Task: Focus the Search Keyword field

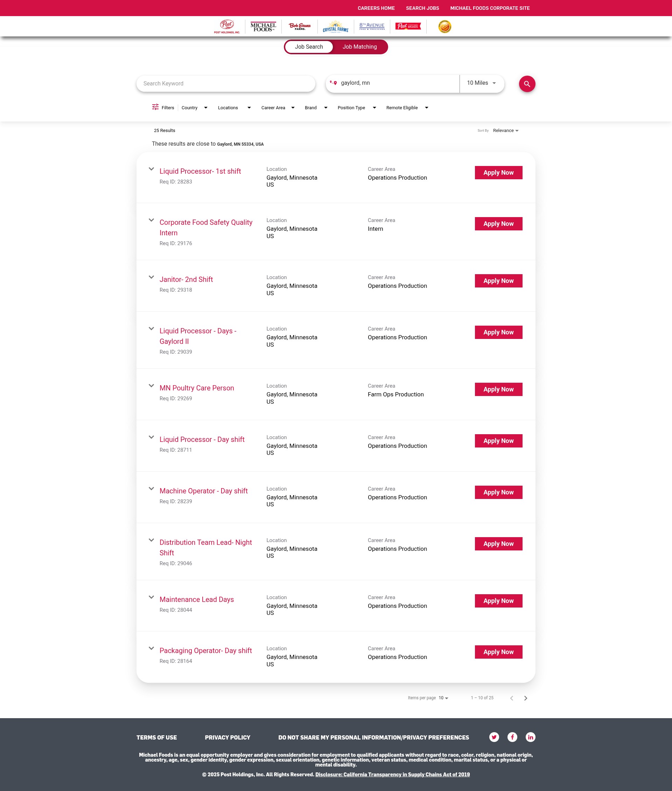Action: click(x=226, y=83)
